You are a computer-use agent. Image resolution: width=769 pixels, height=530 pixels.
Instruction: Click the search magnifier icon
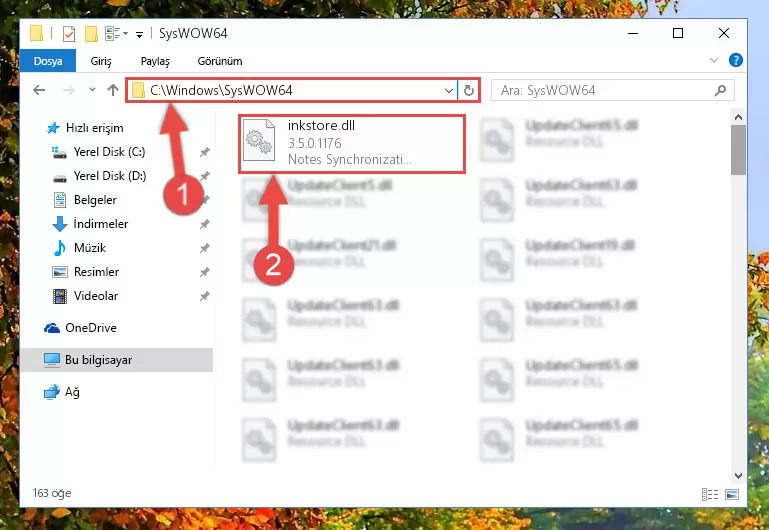(720, 90)
